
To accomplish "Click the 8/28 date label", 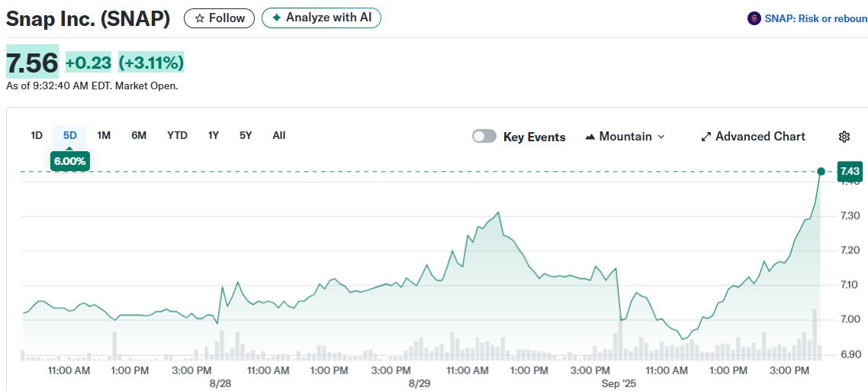I will coord(220,383).
